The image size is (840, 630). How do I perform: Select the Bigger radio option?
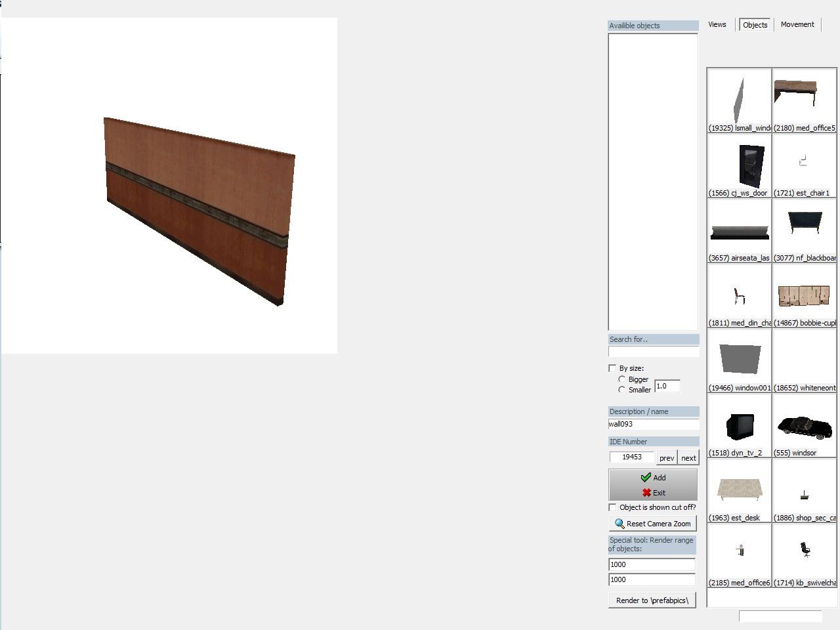tap(622, 379)
